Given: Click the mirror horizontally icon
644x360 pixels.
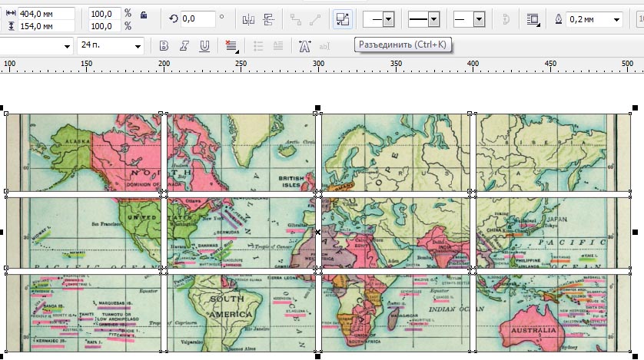Looking at the screenshot, I should (248, 19).
